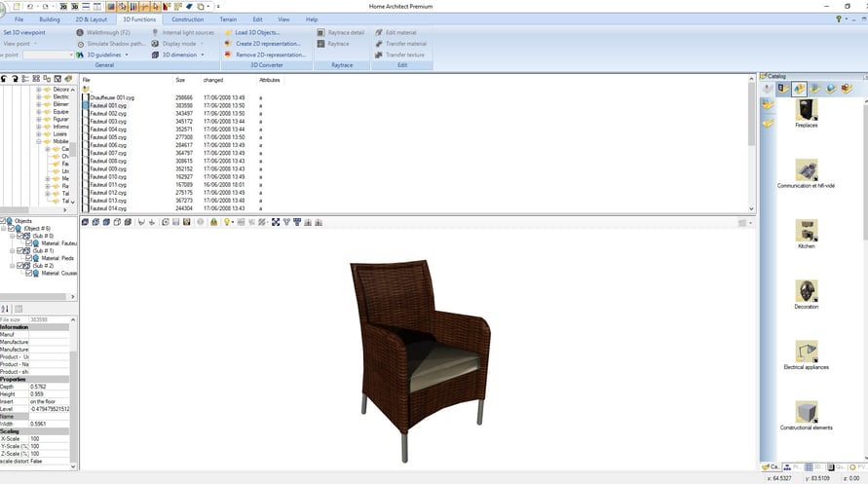Toggle the (Object # 6) checkbox
Image resolution: width=868 pixels, height=484 pixels.
tap(11, 229)
